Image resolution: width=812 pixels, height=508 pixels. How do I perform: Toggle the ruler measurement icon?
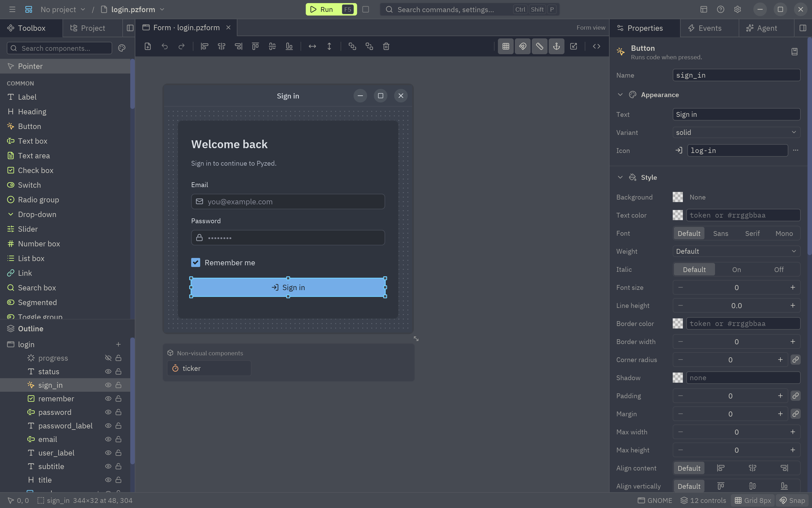coord(540,46)
